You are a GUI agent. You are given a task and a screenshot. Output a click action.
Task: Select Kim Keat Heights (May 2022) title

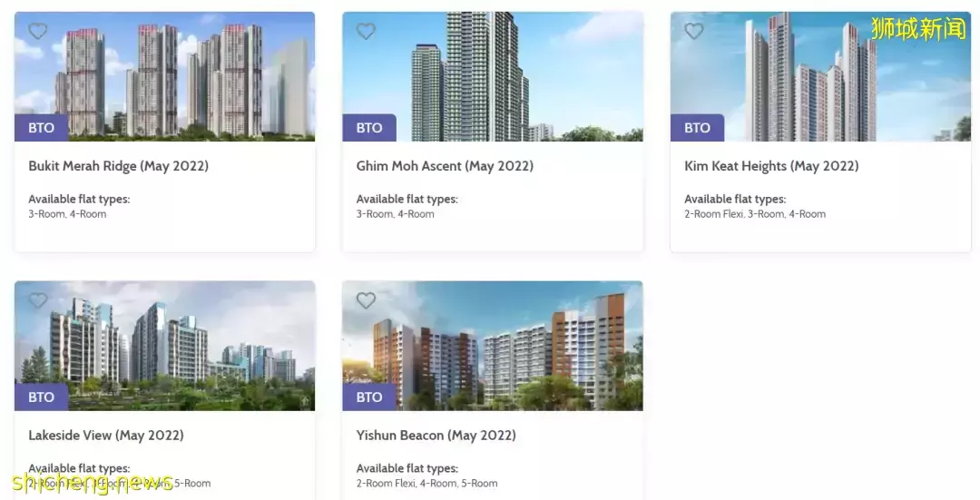point(772,166)
